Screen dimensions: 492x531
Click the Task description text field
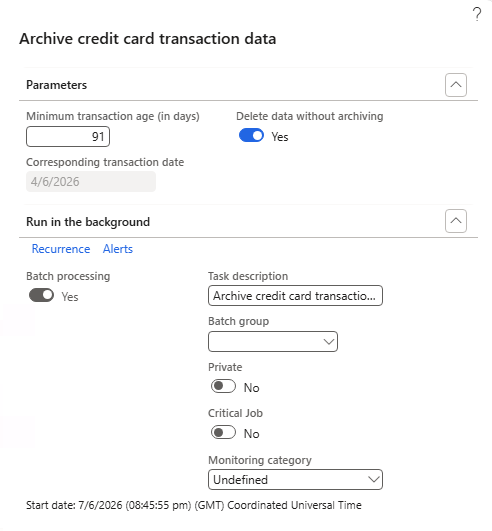click(295, 296)
